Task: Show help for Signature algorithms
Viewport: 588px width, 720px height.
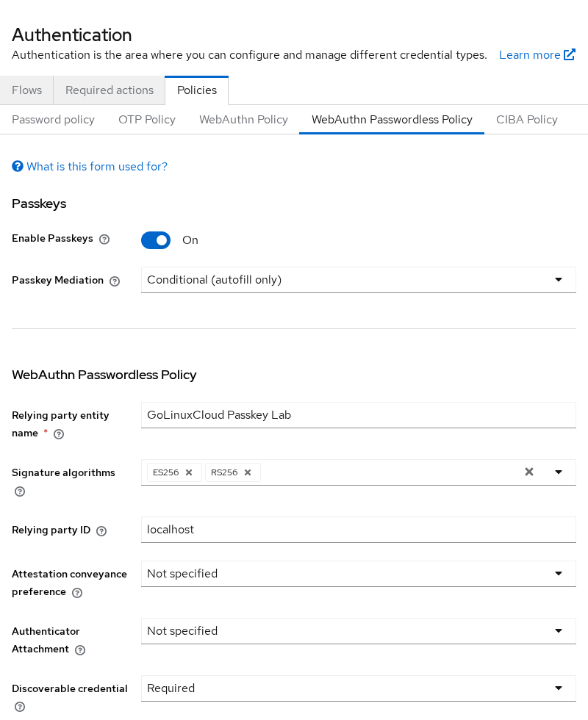Action: [20, 492]
